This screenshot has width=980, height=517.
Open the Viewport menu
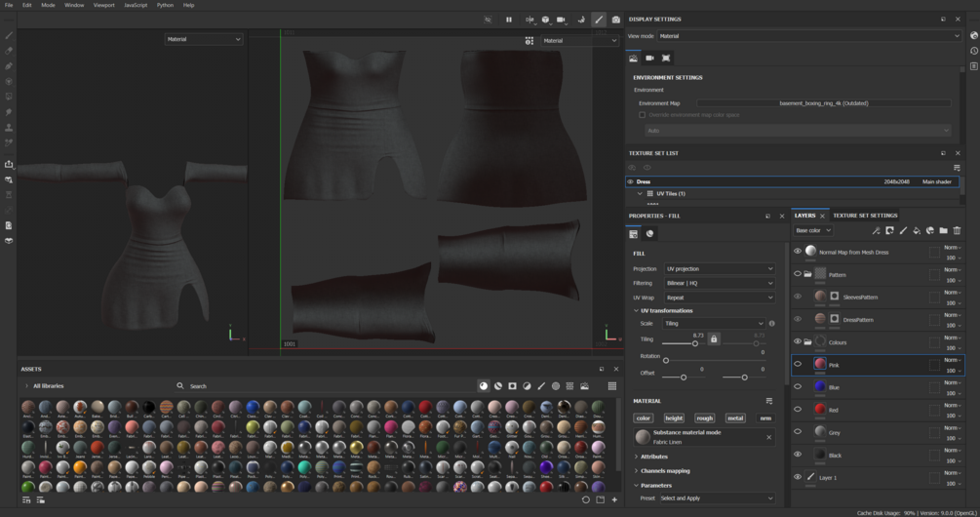(x=103, y=5)
